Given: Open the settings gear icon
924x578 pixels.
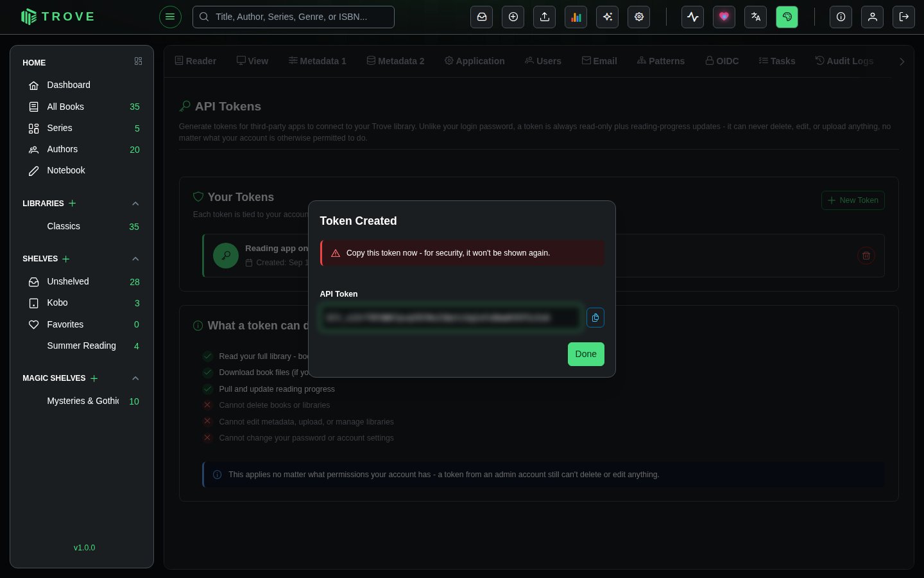Looking at the screenshot, I should click(x=639, y=17).
